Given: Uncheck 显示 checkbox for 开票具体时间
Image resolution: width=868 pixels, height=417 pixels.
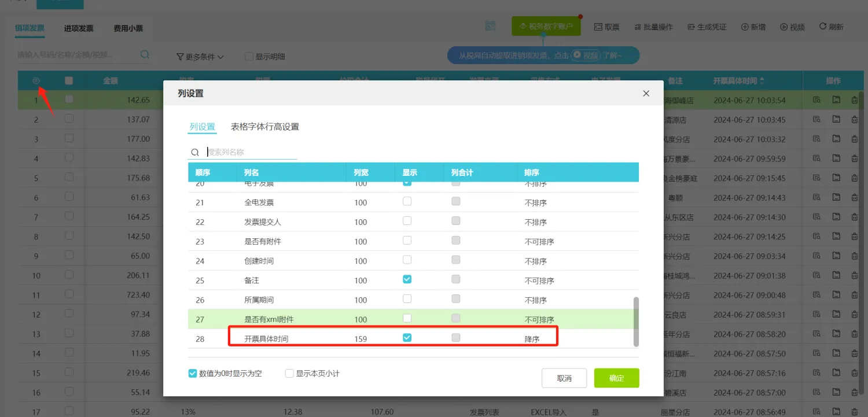Looking at the screenshot, I should (407, 338).
